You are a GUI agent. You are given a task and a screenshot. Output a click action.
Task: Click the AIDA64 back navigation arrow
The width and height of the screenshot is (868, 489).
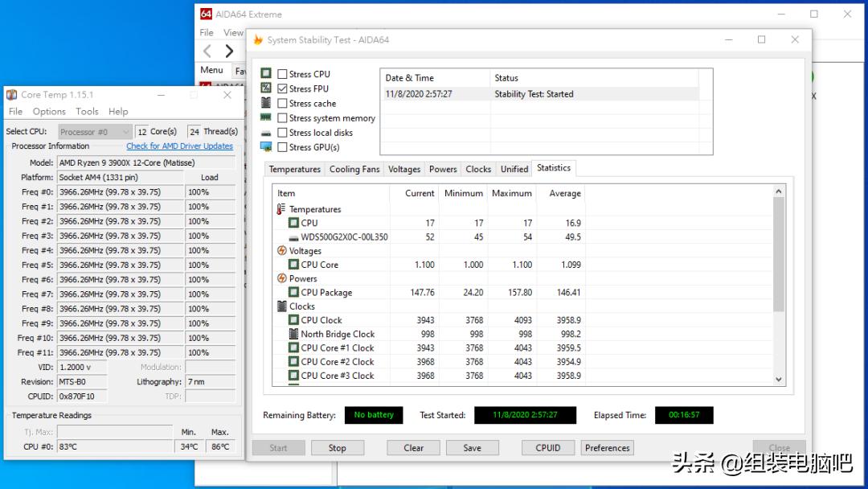click(207, 51)
